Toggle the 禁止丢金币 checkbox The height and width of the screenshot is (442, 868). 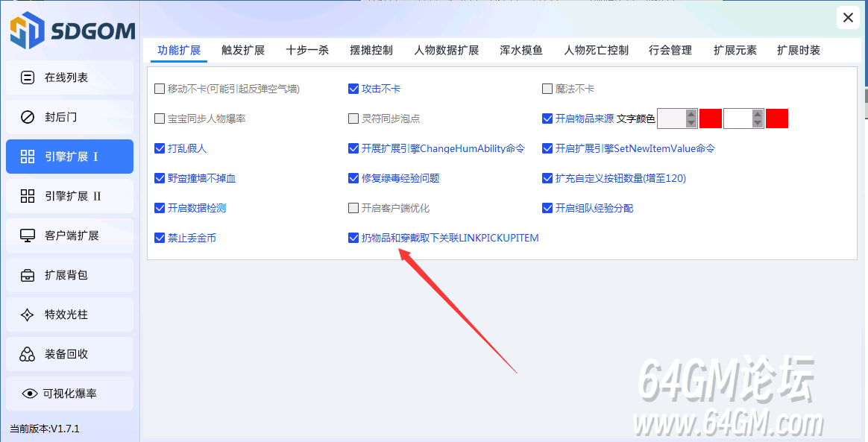[x=160, y=238]
